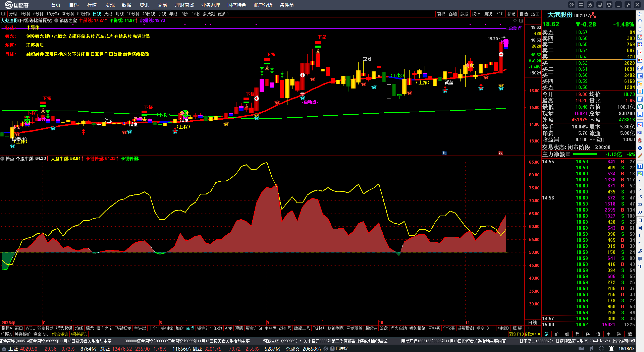Click the 统计 statistics button
Screen dimensions: 644x352
pos(476,14)
